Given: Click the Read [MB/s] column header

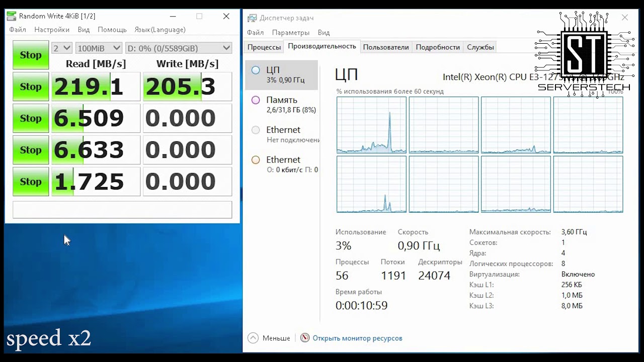Looking at the screenshot, I should [x=96, y=64].
